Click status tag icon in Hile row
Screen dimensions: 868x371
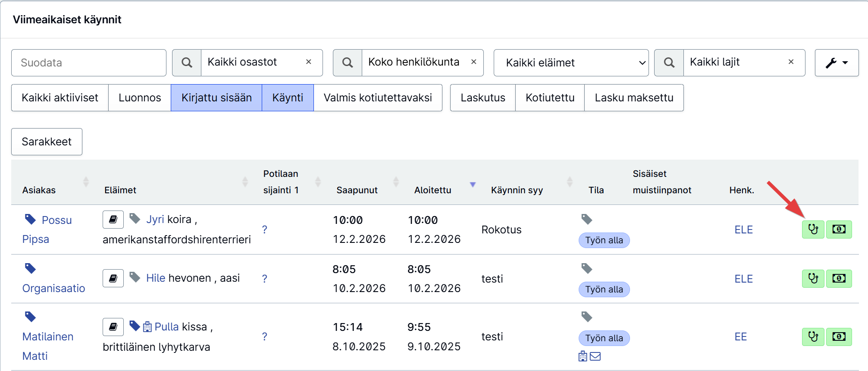tap(586, 268)
